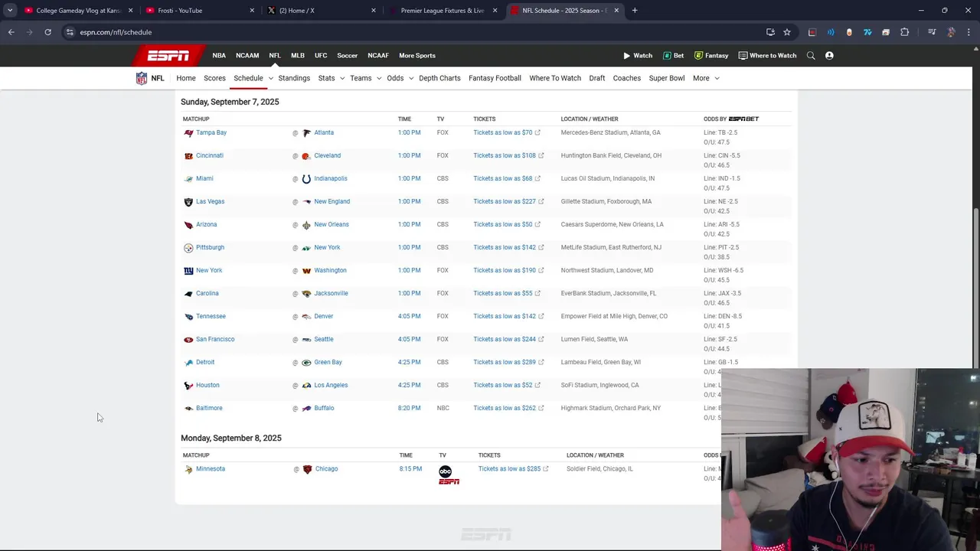This screenshot has height=551, width=980.
Task: Click Green Bay Packers team logo
Action: pyautogui.click(x=306, y=363)
